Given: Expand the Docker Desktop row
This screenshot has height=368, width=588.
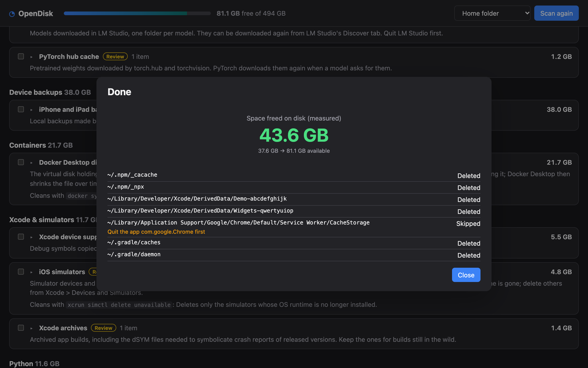Looking at the screenshot, I should pos(31,163).
